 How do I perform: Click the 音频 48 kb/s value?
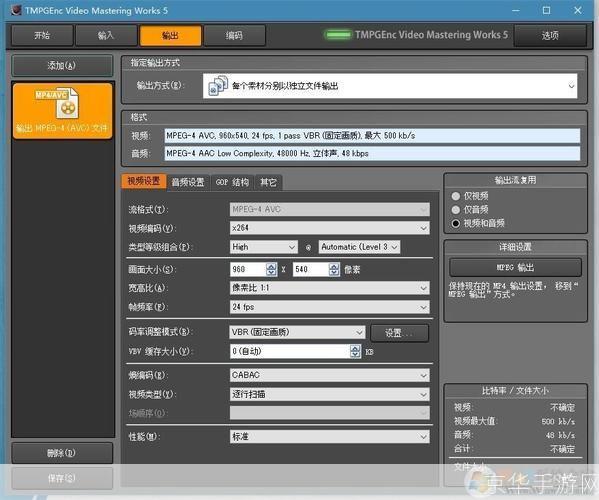560,435
